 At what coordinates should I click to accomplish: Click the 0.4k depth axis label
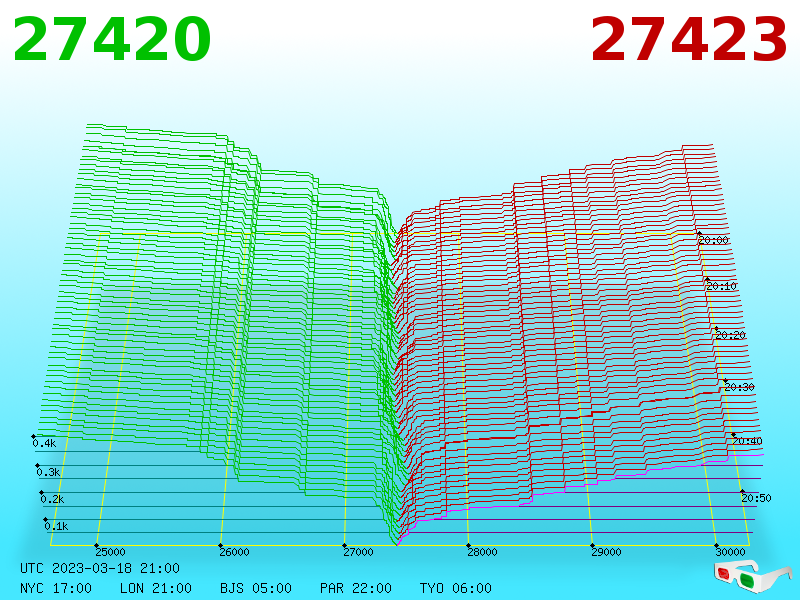44,443
